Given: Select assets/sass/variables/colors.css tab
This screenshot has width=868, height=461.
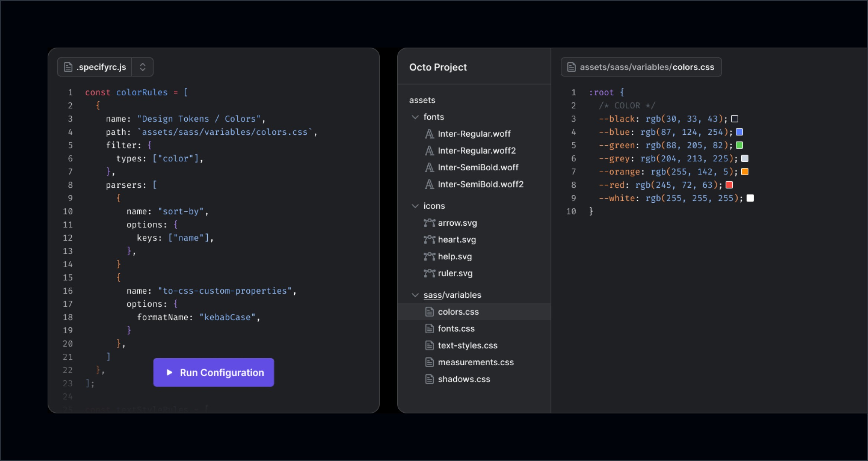Looking at the screenshot, I should click(x=647, y=67).
